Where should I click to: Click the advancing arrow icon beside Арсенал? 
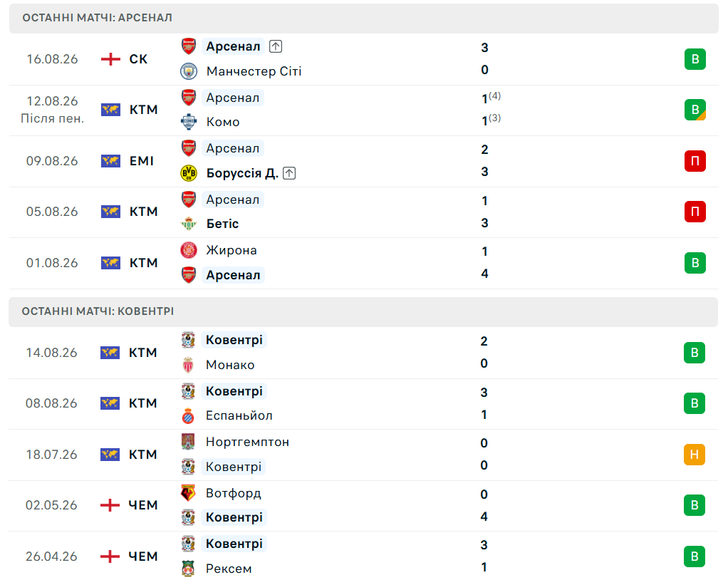tap(276, 46)
